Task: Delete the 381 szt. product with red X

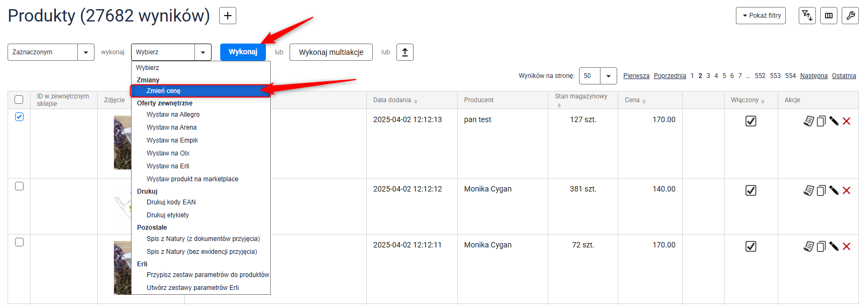Action: [x=847, y=190]
